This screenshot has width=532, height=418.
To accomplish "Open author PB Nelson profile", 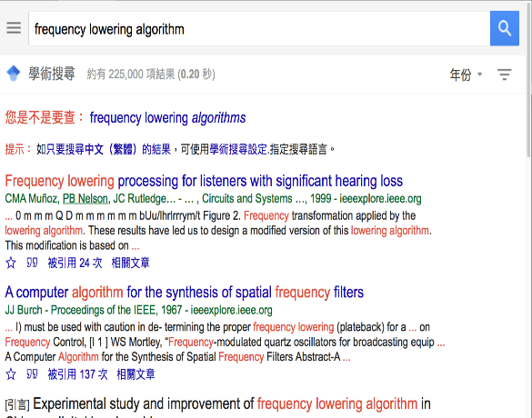I will point(85,199).
